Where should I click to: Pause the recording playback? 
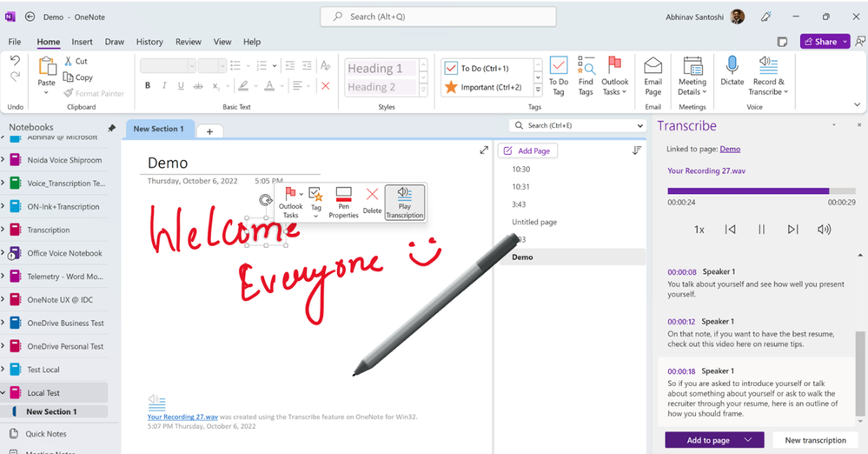click(762, 230)
